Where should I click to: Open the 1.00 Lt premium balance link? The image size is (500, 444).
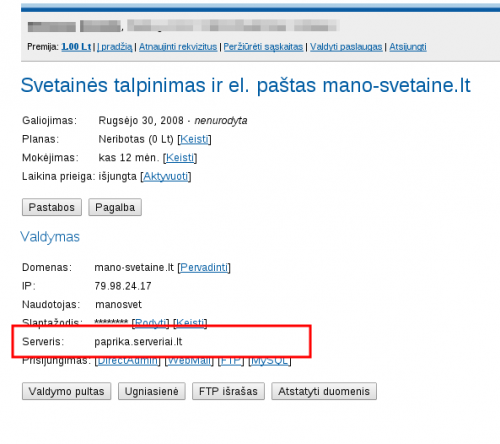click(x=76, y=47)
